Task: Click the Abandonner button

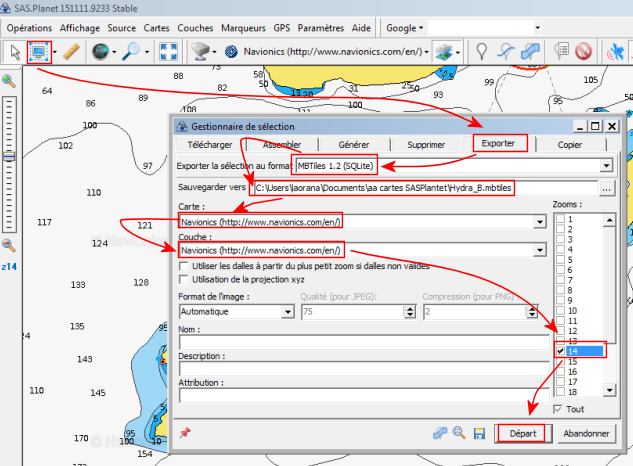Action: tap(586, 434)
